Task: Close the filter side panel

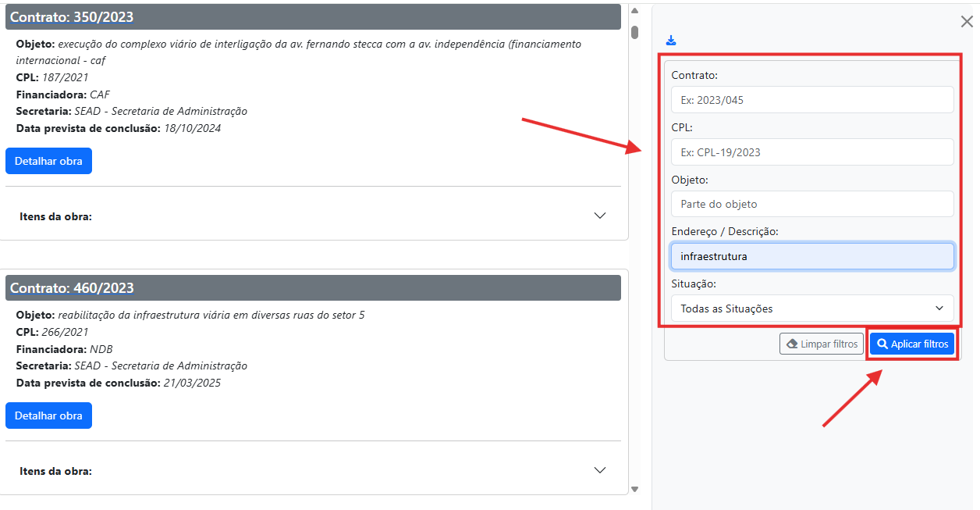Action: pyautogui.click(x=967, y=22)
